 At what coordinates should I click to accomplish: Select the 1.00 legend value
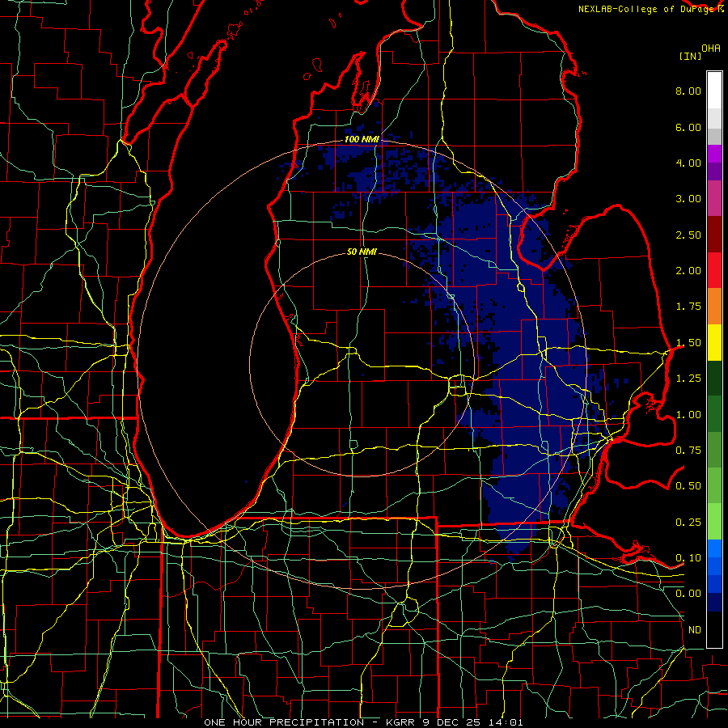688,415
